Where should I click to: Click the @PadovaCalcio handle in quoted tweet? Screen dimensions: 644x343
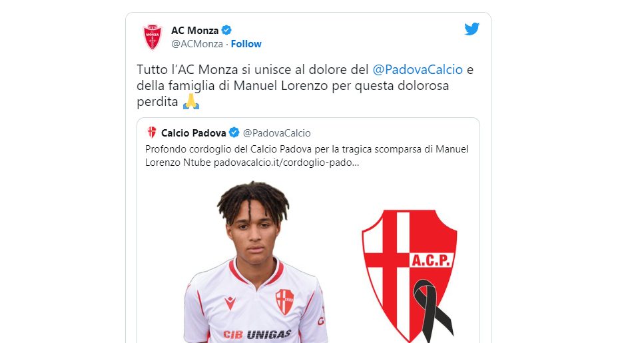[277, 133]
